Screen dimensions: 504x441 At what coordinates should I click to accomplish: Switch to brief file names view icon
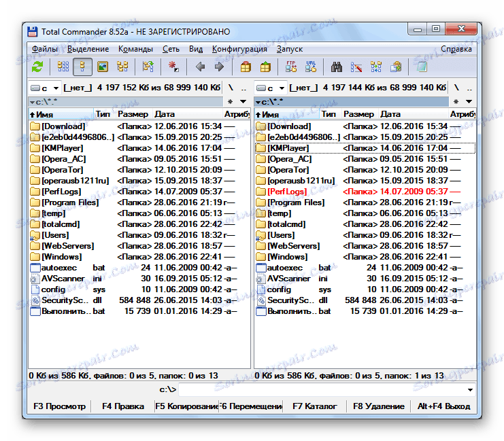[x=63, y=67]
